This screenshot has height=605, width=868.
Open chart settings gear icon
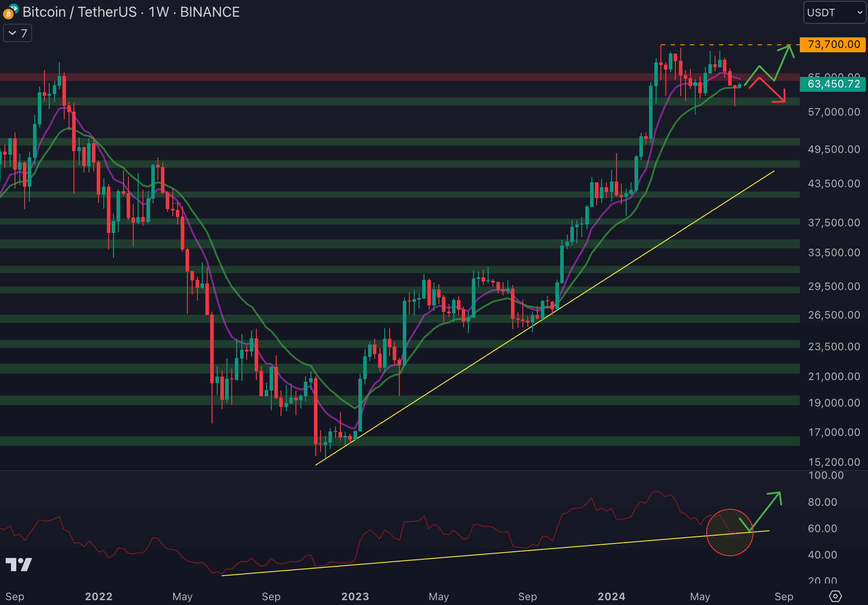pyautogui.click(x=835, y=596)
